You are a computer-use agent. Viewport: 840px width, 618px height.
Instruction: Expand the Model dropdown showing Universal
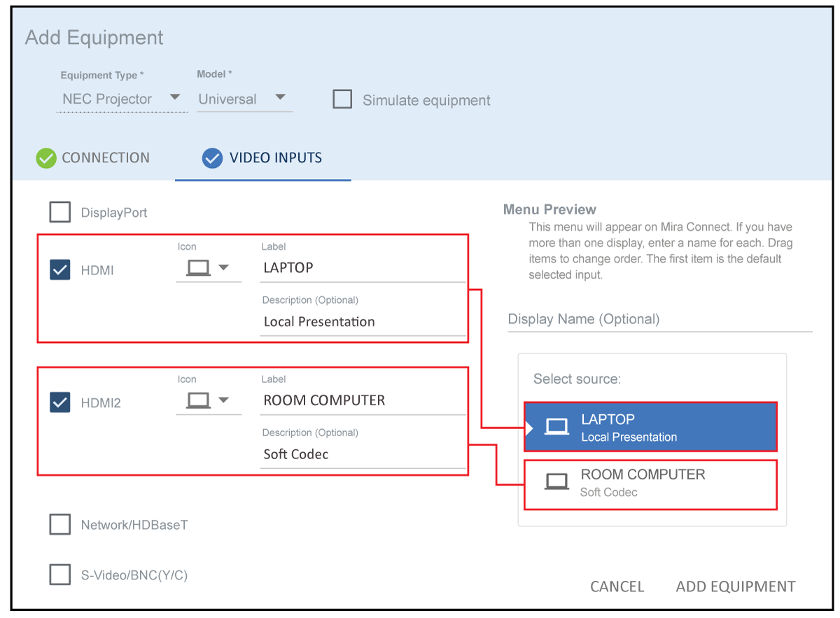point(280,98)
